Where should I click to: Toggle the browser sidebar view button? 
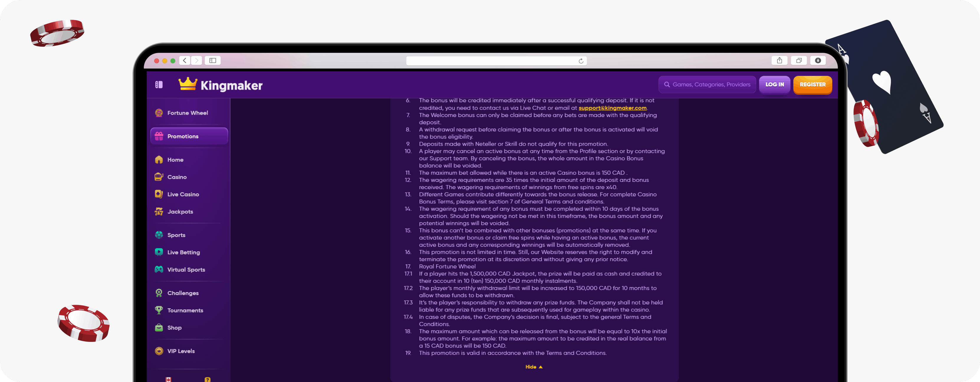pos(213,60)
